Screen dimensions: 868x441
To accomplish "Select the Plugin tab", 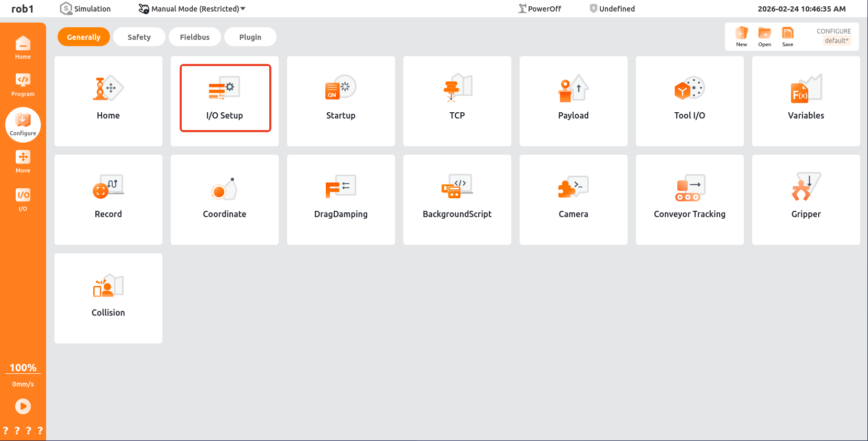I will [x=250, y=37].
